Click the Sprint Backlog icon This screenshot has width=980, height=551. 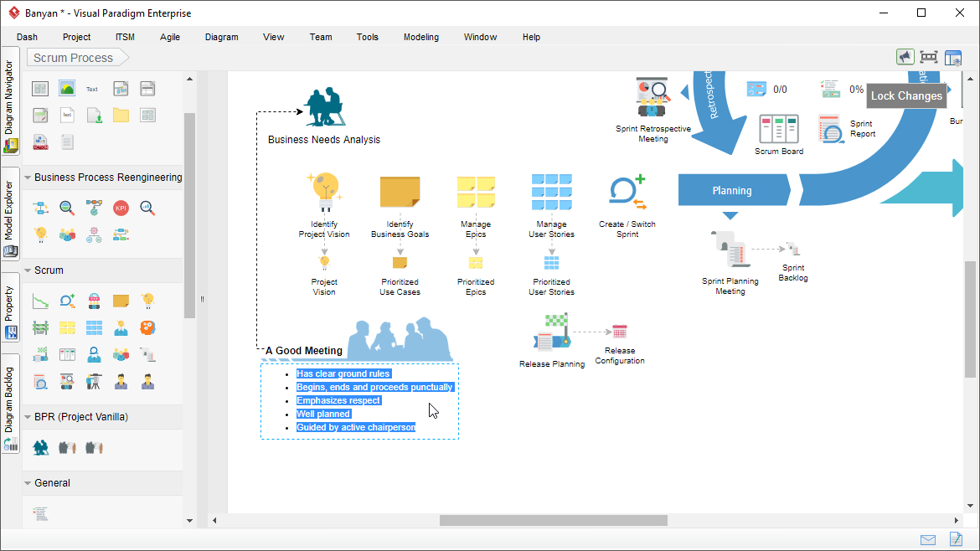[793, 250]
